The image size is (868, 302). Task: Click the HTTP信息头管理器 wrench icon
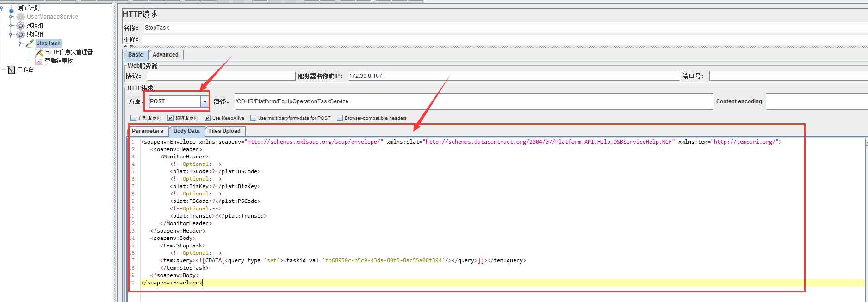click(39, 52)
